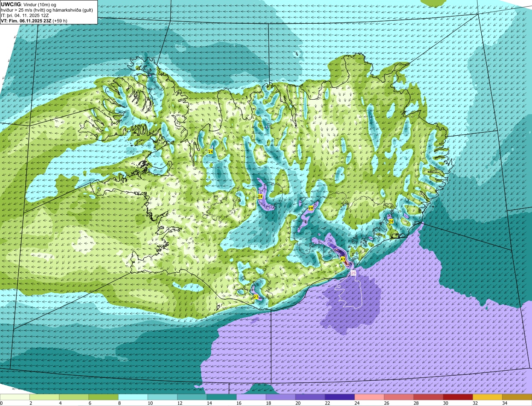
Task: Select the yellow '27' gust label
Action: tap(256, 297)
